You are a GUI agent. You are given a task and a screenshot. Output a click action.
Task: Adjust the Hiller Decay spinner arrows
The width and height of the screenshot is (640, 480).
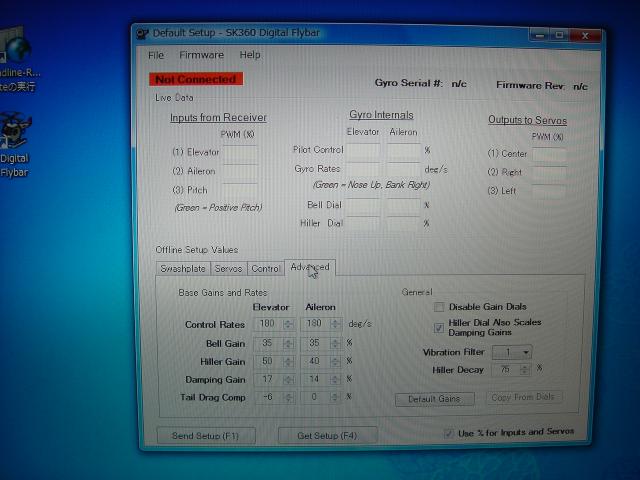(527, 369)
